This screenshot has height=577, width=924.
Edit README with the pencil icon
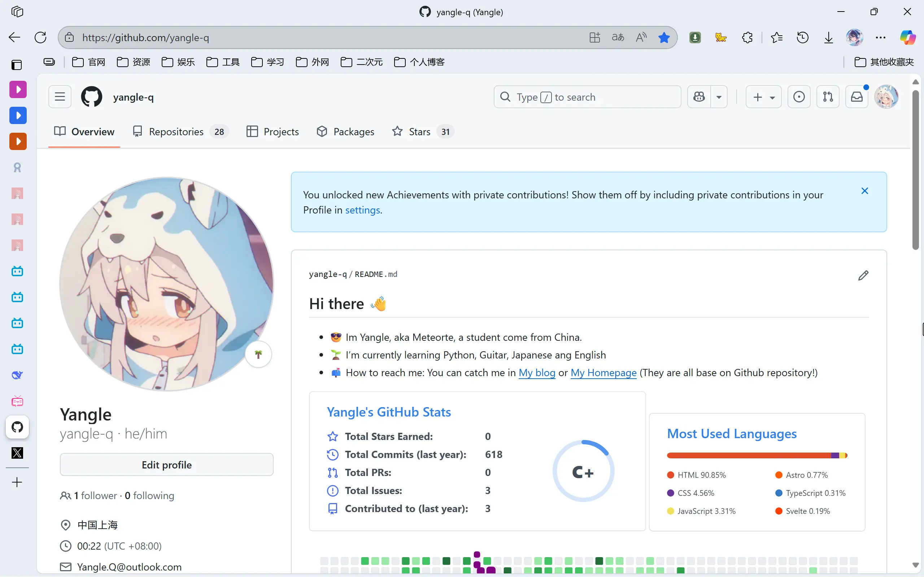coord(863,276)
